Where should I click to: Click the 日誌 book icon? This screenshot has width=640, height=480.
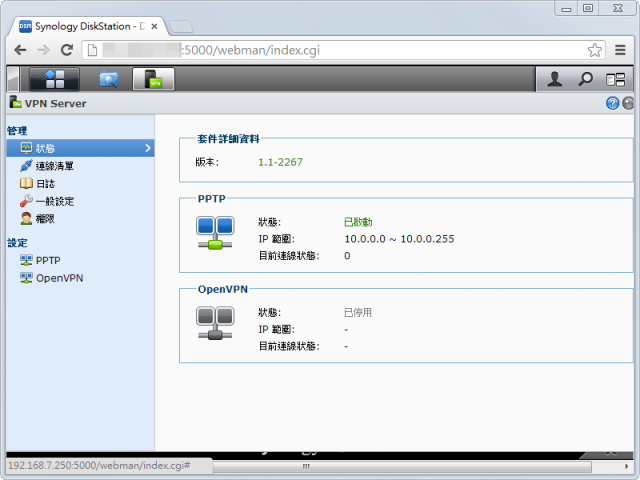tap(26, 183)
